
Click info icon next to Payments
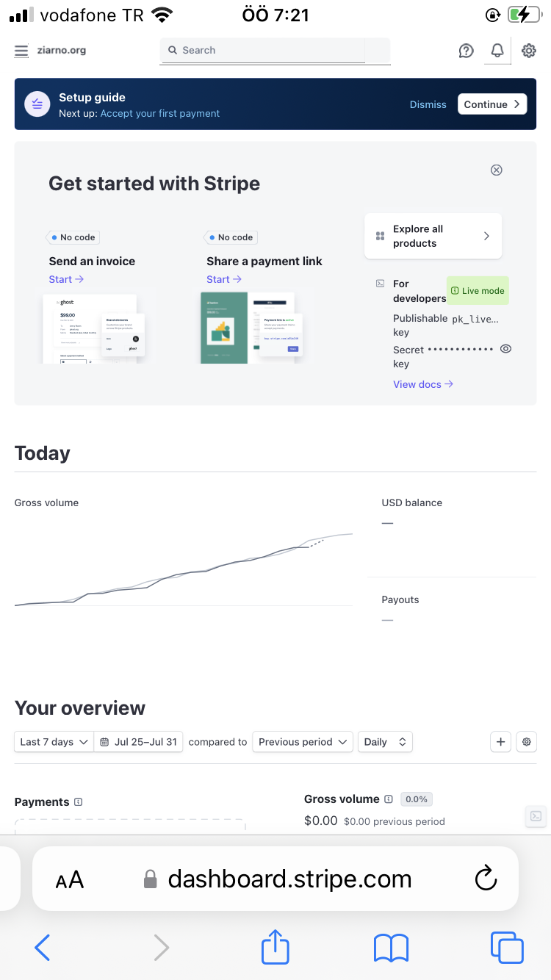(79, 802)
